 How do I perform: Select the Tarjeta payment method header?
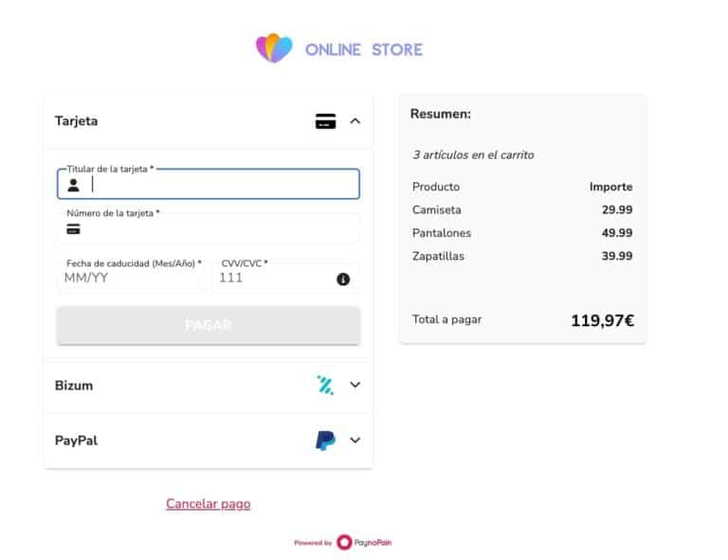77,121
